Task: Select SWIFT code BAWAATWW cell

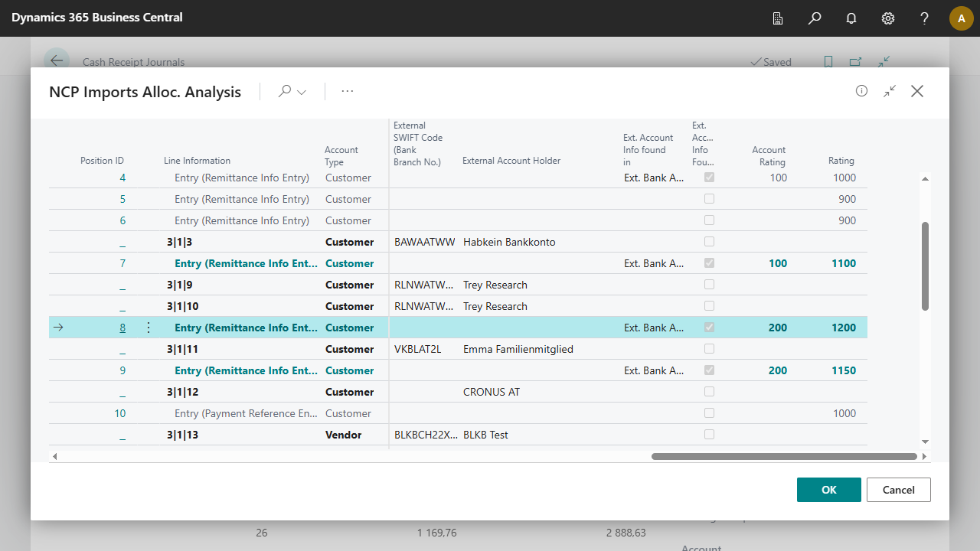Action: click(x=423, y=242)
